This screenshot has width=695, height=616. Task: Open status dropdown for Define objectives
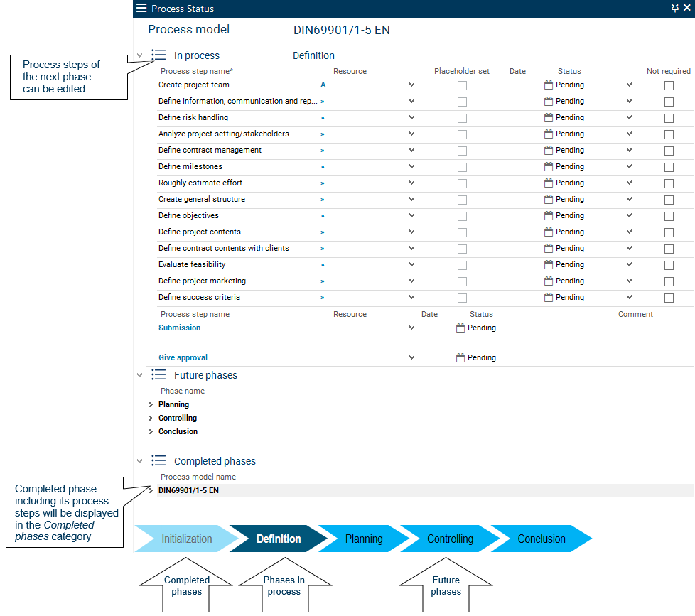(629, 215)
